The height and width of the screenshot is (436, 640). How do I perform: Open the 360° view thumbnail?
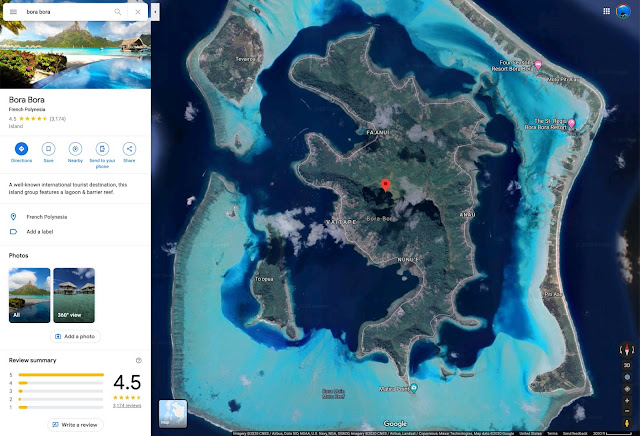pyautogui.click(x=74, y=295)
